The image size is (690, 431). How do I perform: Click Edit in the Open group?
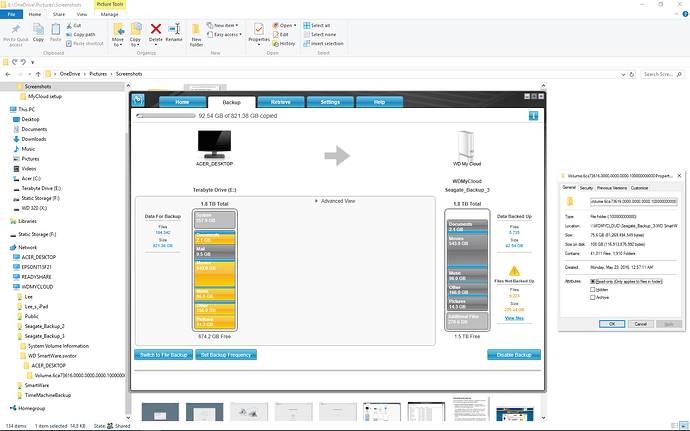281,34
